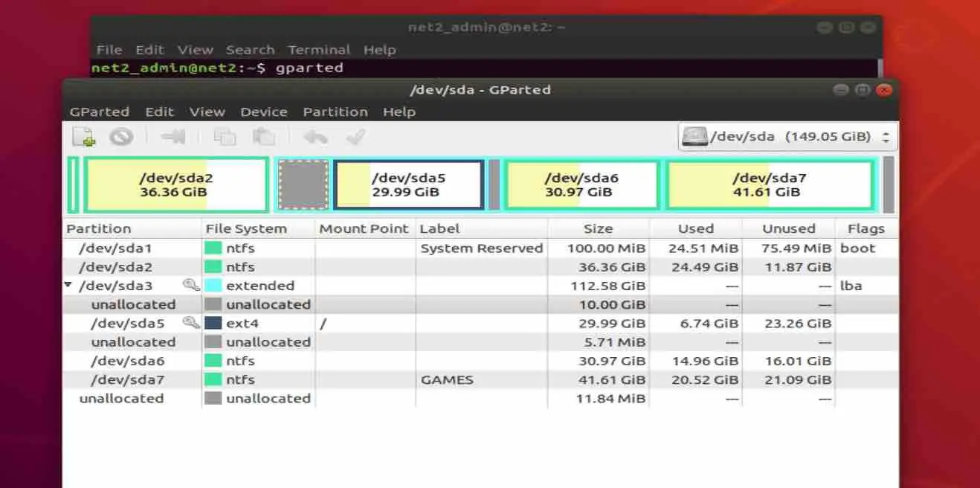Image resolution: width=980 pixels, height=488 pixels.
Task: Sort by the Label column header
Action: (481, 228)
